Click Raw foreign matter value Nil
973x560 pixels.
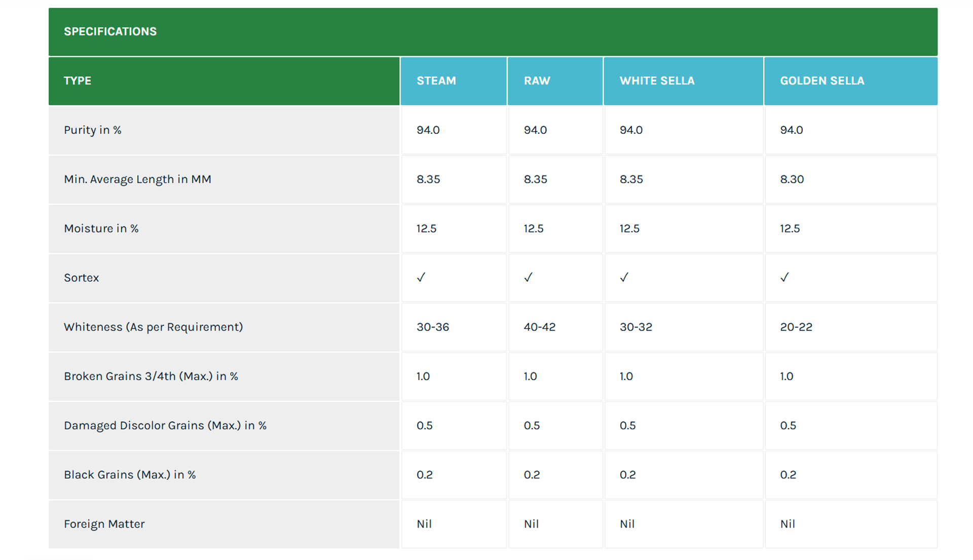(531, 524)
